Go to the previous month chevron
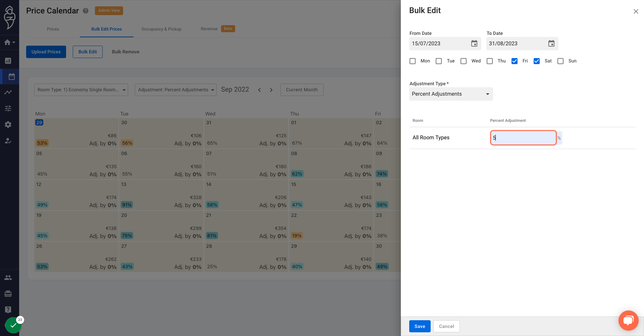The width and height of the screenshot is (644, 336). coord(259,90)
